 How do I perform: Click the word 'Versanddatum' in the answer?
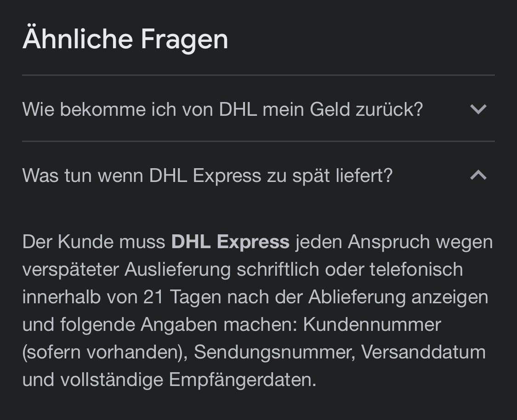coord(423,352)
